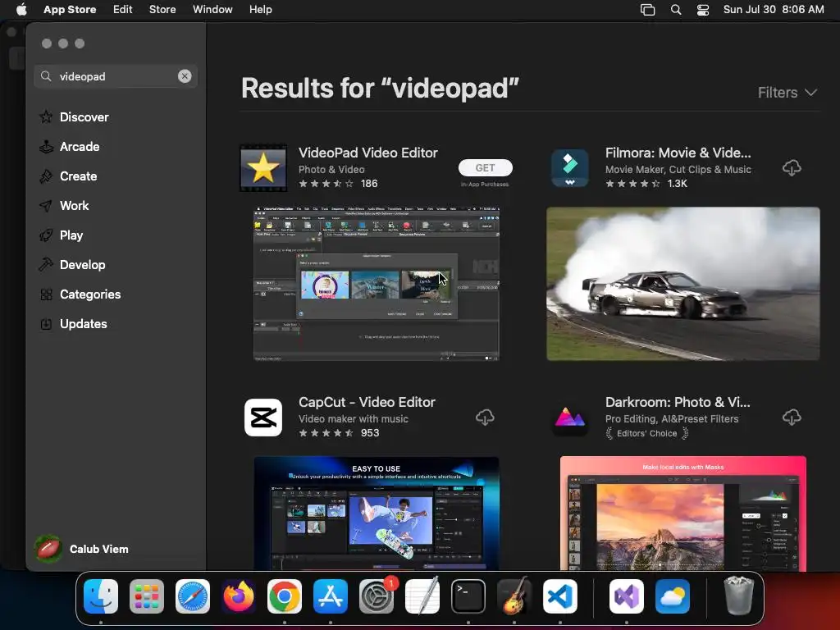This screenshot has width=840, height=630.
Task: Open the Apple menu
Action: 21,9
